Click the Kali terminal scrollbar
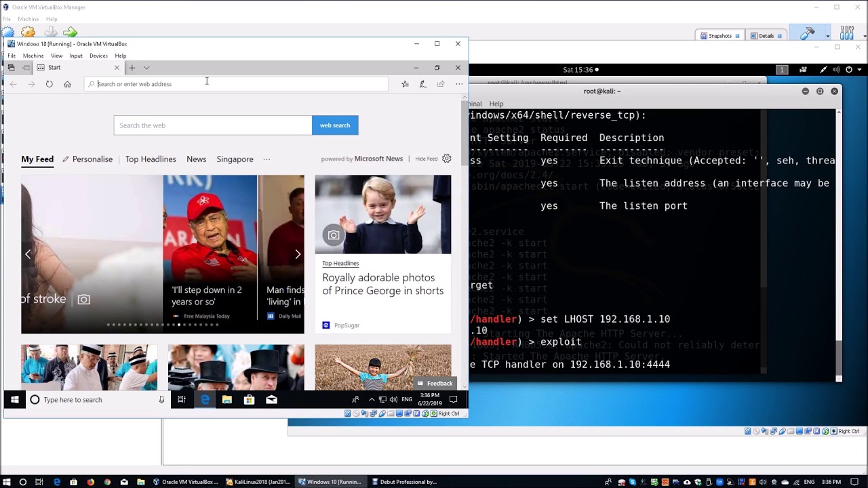Image resolution: width=868 pixels, height=488 pixels. tap(839, 244)
